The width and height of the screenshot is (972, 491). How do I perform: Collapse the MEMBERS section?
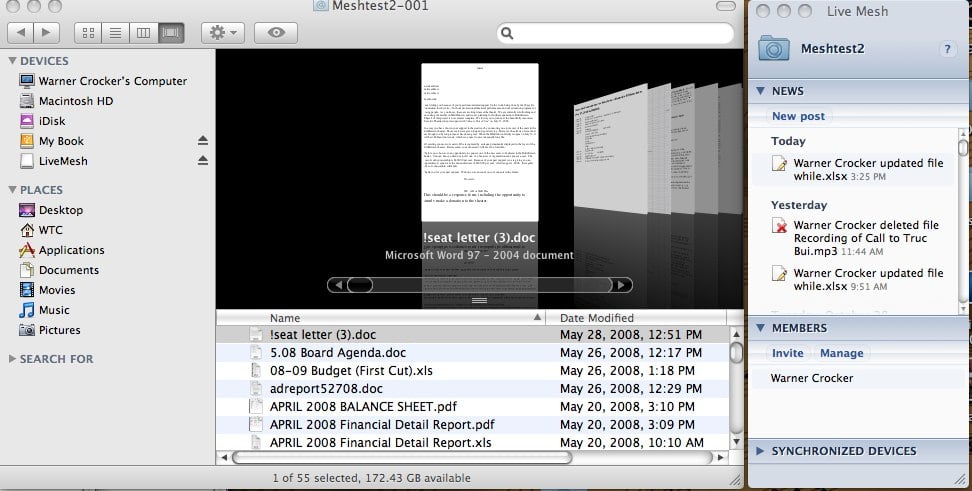point(761,328)
